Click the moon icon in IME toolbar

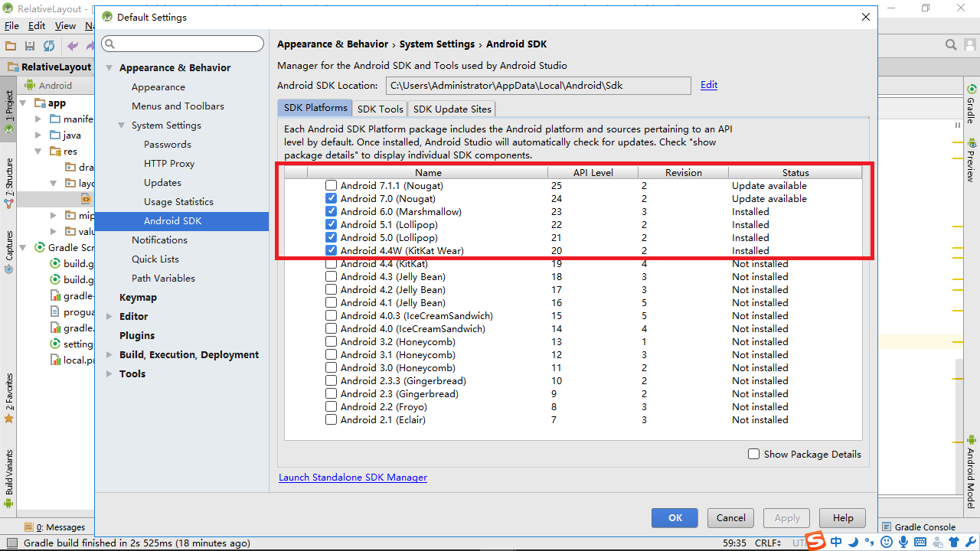853,543
